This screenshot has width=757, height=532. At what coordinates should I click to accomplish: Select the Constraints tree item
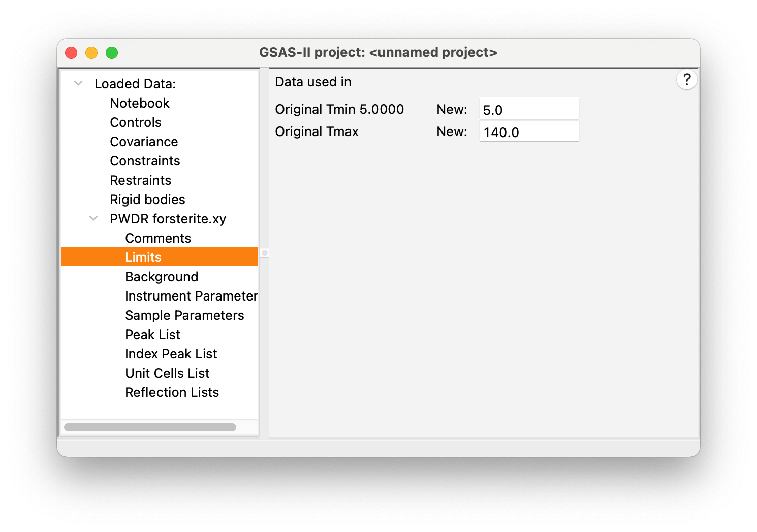[x=145, y=161]
